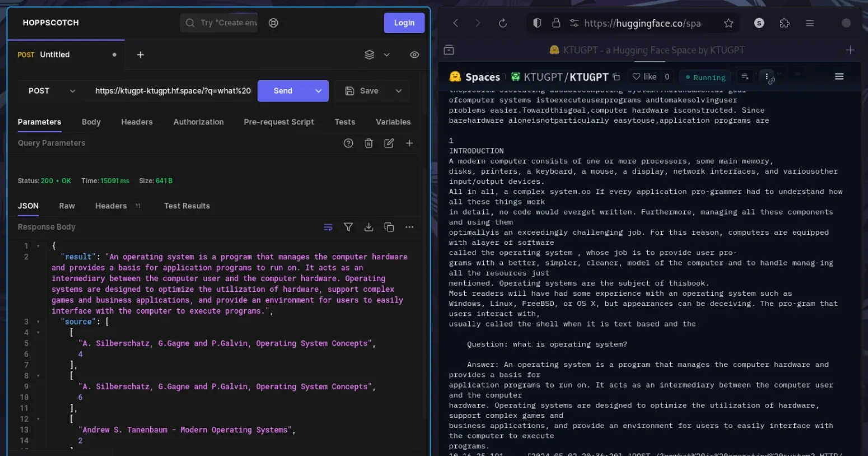
Task: Select the Pre-request Script tab
Action: pos(279,122)
